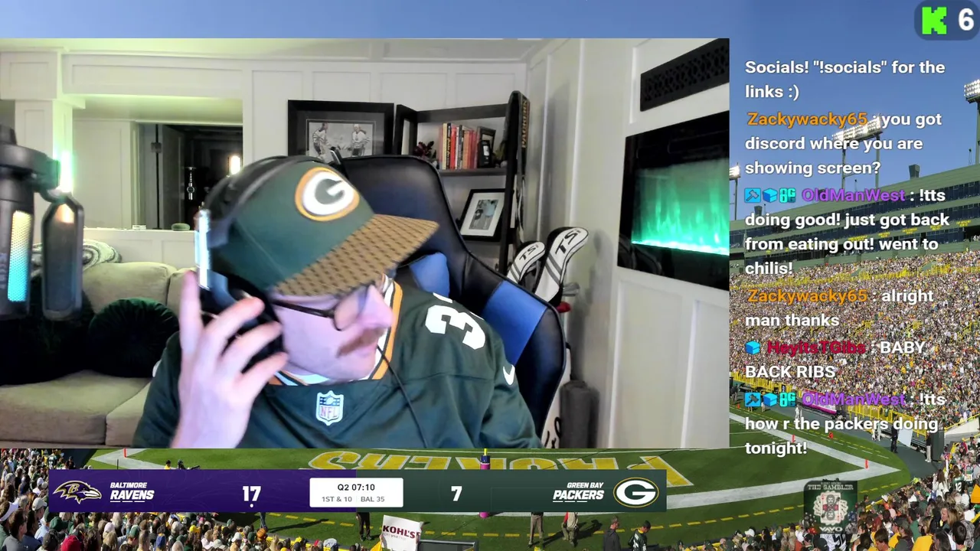The height and width of the screenshot is (551, 980).
Task: Click the 'BACK RIBS' chat message text
Action: click(x=789, y=372)
